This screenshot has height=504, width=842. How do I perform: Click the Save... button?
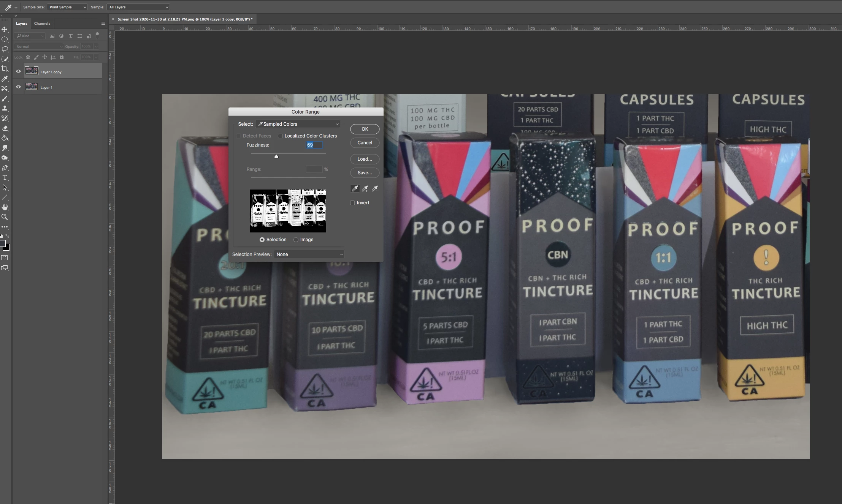click(365, 173)
